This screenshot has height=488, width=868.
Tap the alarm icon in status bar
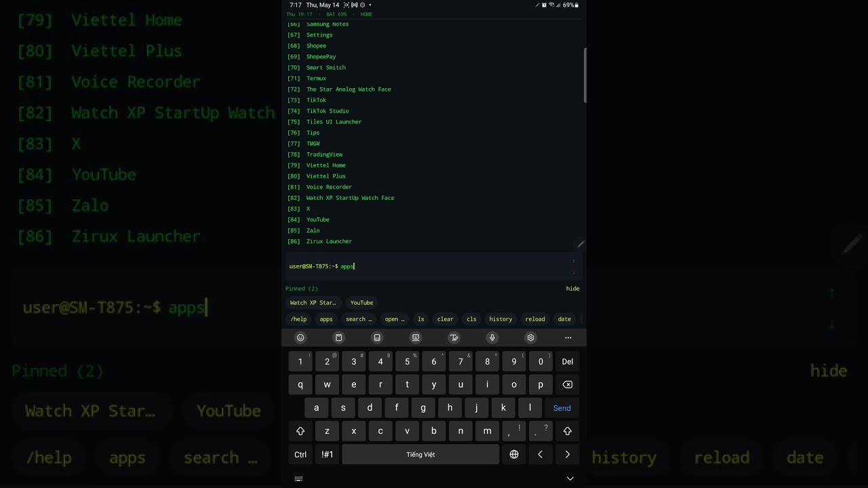pyautogui.click(x=544, y=5)
